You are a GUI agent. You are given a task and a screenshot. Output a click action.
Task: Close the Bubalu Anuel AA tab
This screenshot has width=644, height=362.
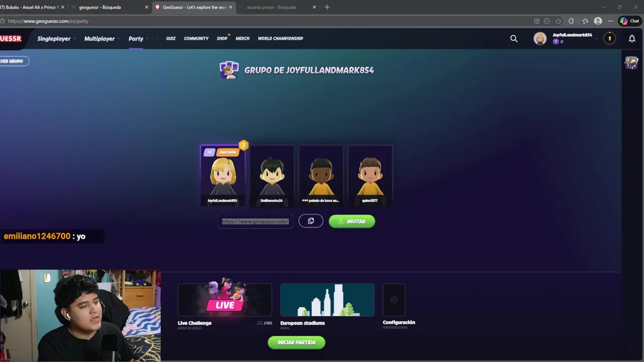point(63,7)
